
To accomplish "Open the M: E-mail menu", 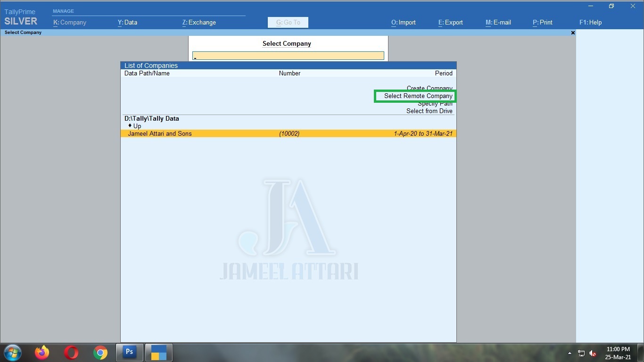I will (x=498, y=22).
